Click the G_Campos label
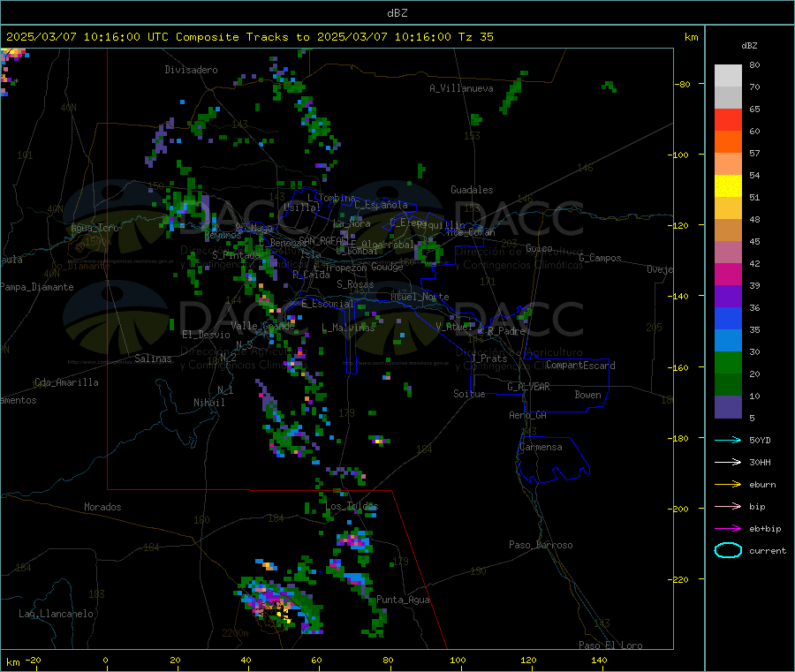 (x=600, y=258)
